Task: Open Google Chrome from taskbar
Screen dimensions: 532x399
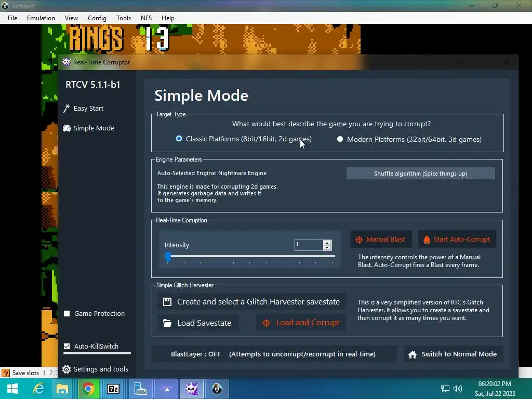Action: (88, 389)
